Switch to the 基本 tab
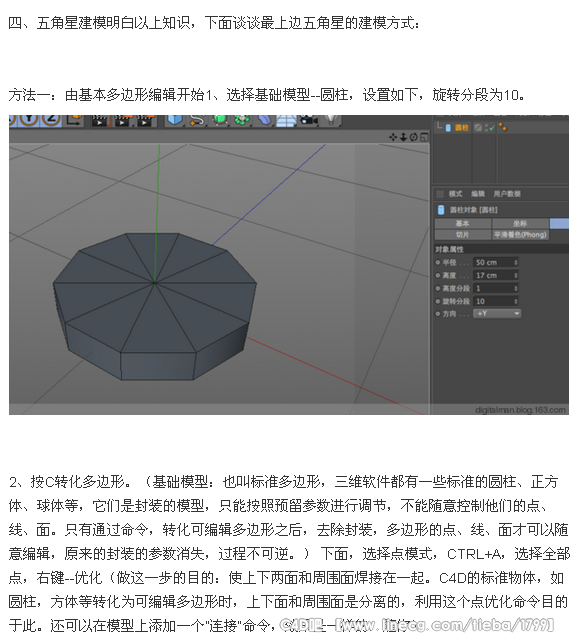The image size is (580, 642). [x=463, y=224]
